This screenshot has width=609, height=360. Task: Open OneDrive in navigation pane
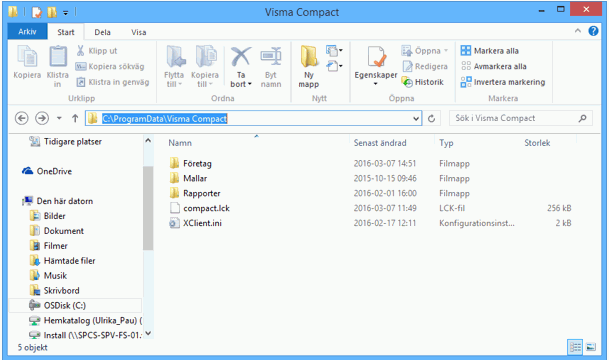pos(54,171)
